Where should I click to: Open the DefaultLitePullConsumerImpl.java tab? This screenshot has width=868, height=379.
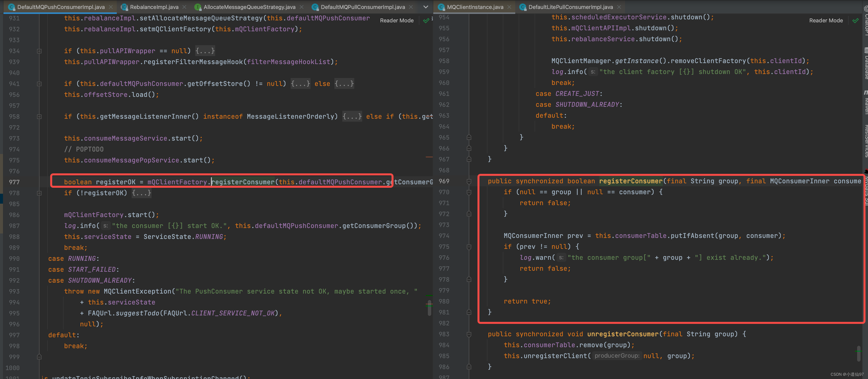coord(570,7)
